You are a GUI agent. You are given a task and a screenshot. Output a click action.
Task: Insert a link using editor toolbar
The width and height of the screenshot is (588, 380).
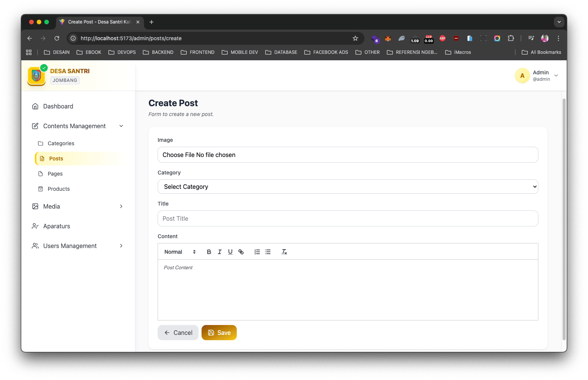pos(241,252)
